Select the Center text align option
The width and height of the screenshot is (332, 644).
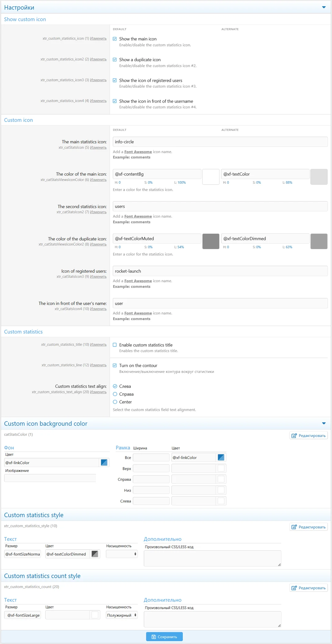(x=115, y=402)
